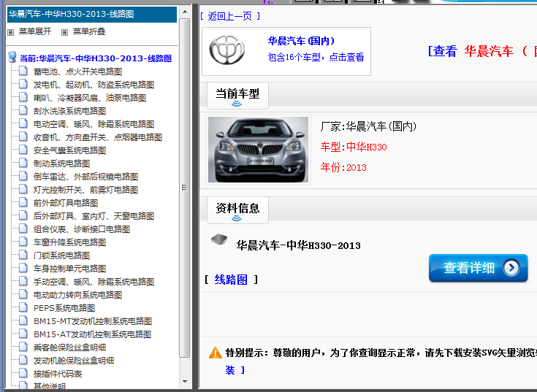Click document icon for 喇叭、冷凝器风扇、油泵电路图
Screen dimensions: 537x392
coord(23,97)
